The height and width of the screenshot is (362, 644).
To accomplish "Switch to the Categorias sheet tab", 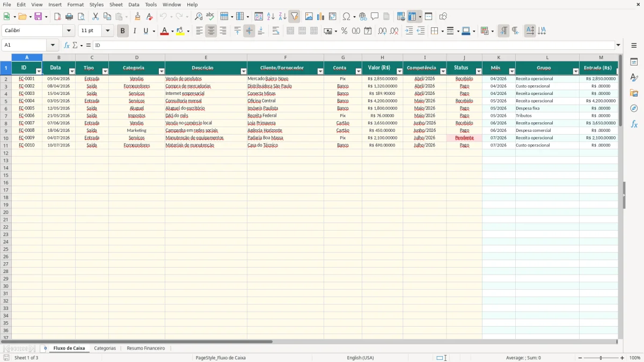I will (x=105, y=349).
